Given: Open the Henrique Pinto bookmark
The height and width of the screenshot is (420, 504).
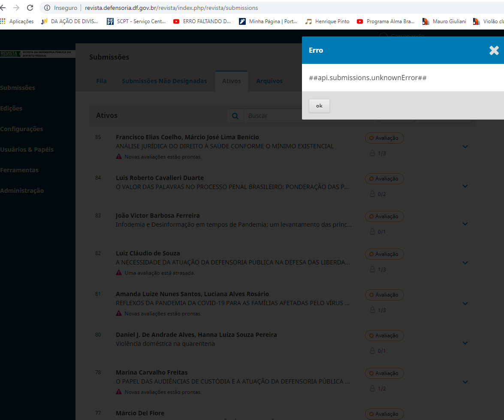Looking at the screenshot, I should pos(327,21).
